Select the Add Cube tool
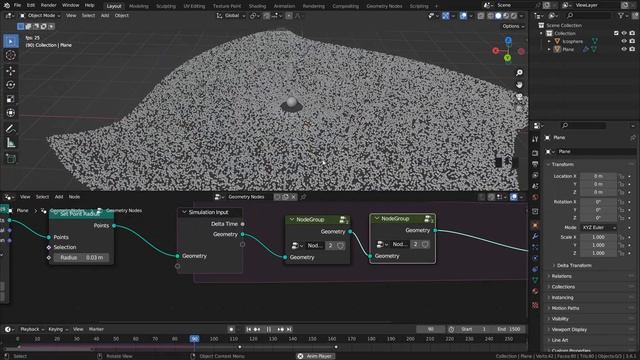This screenshot has height=360, width=640. tap(11, 159)
